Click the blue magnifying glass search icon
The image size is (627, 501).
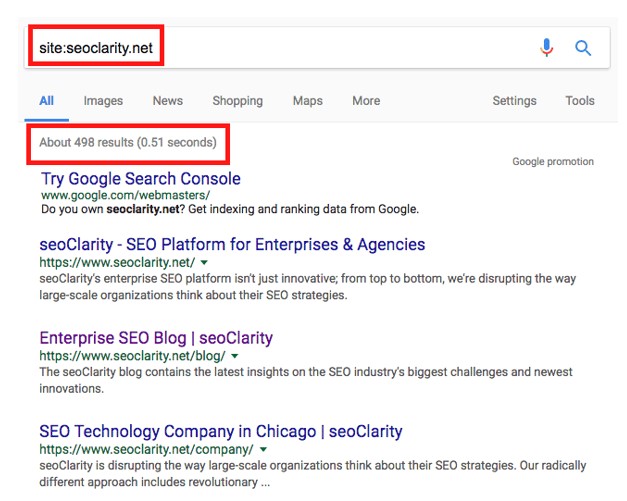(583, 48)
